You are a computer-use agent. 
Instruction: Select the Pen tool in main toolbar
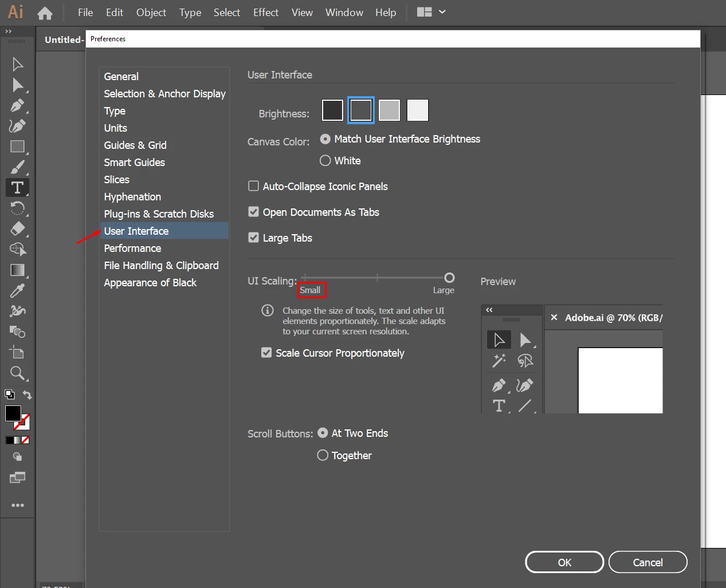(x=17, y=105)
